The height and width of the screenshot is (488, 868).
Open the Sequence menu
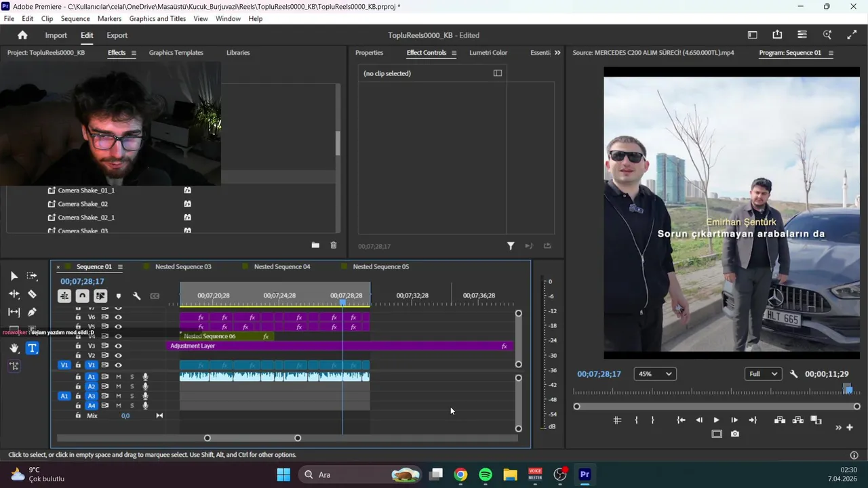pyautogui.click(x=75, y=19)
